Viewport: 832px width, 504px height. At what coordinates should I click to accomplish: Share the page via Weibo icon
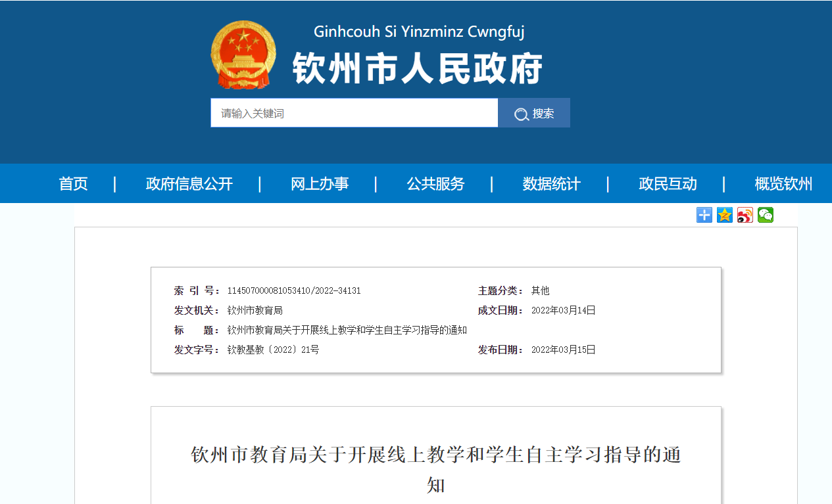point(745,215)
